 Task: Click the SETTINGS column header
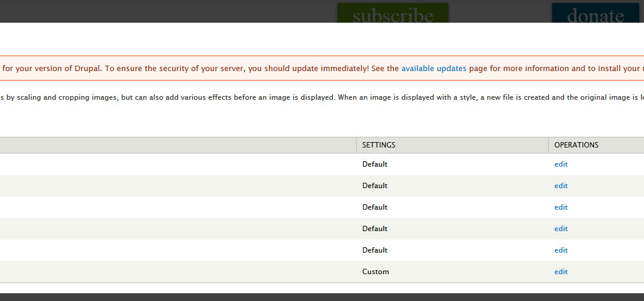379,145
